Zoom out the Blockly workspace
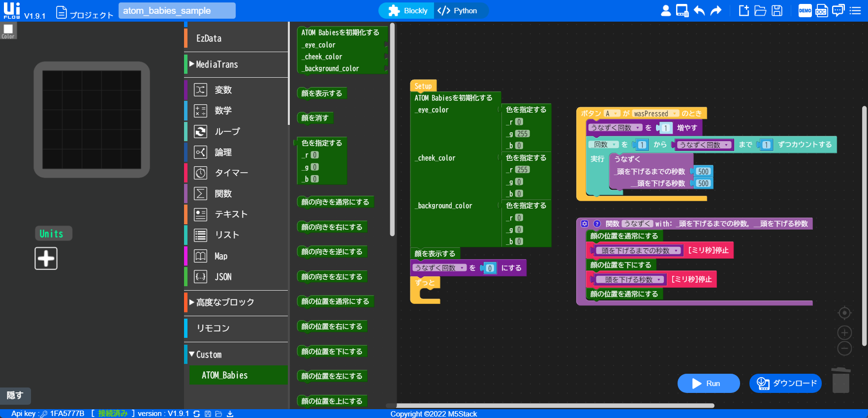 (844, 348)
